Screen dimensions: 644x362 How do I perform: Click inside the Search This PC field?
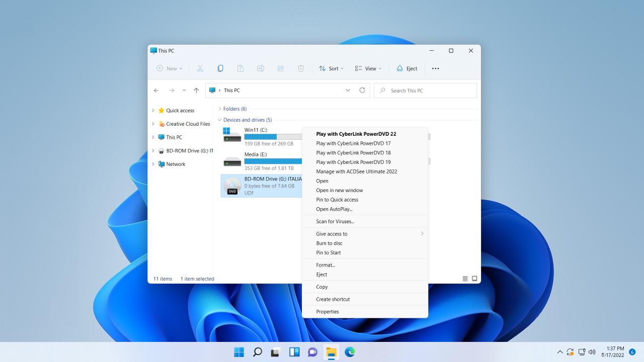click(425, 90)
